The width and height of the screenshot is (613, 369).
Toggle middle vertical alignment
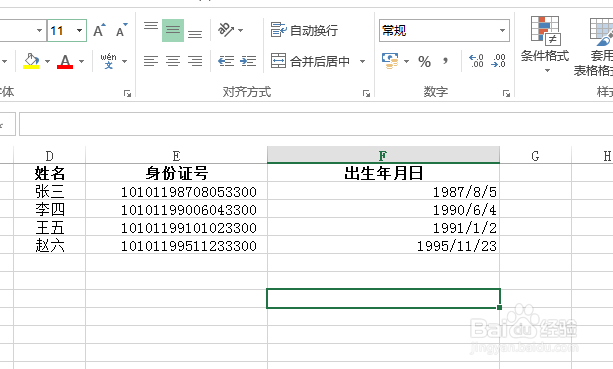coord(173,30)
